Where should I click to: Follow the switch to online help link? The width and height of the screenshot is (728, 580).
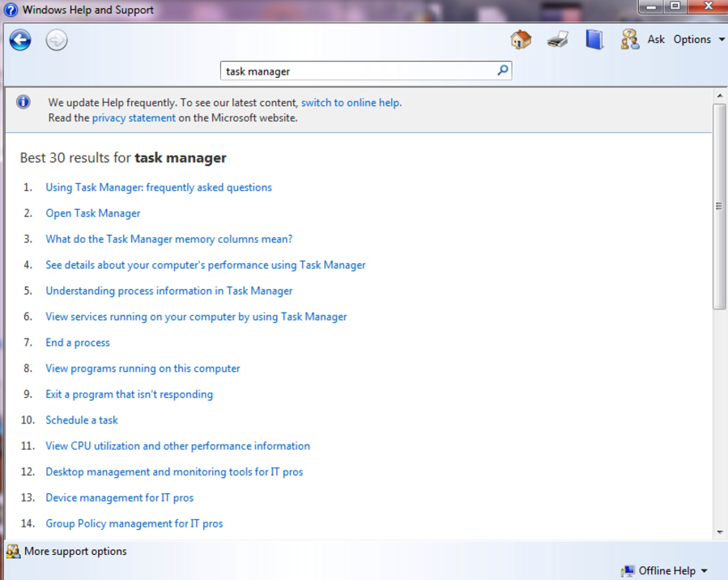tap(351, 103)
